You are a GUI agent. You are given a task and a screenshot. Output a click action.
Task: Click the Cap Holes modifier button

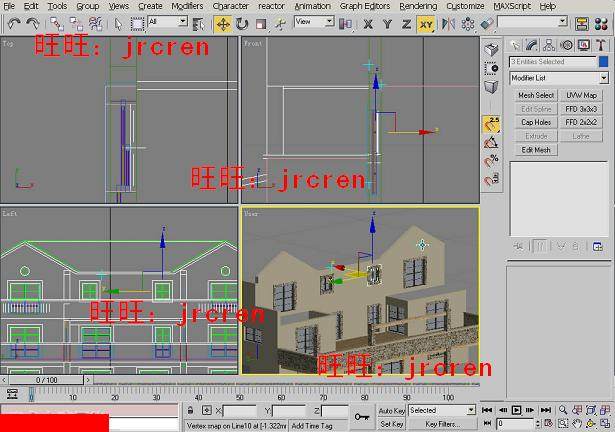(x=536, y=122)
